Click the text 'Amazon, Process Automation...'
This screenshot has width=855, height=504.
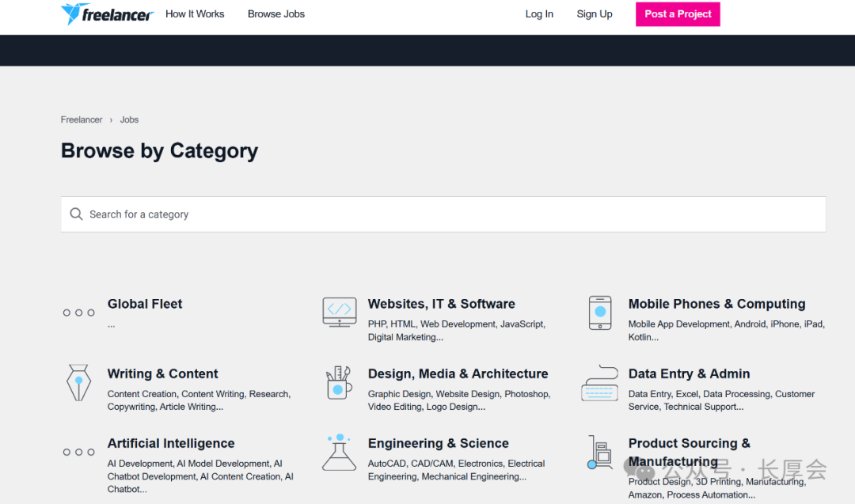coord(691,495)
